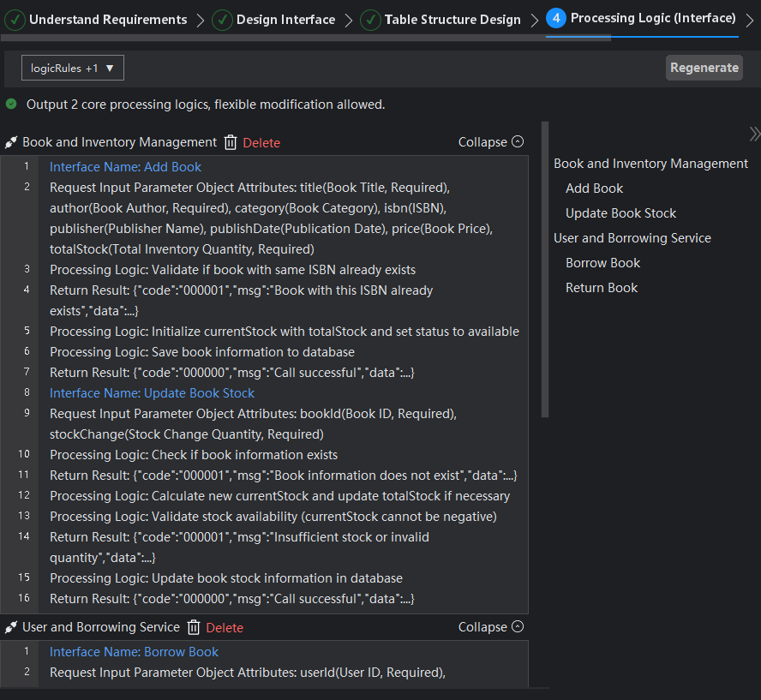The width and height of the screenshot is (761, 700).
Task: Click trash icon beside User and Borrowing Service
Action: (x=194, y=627)
